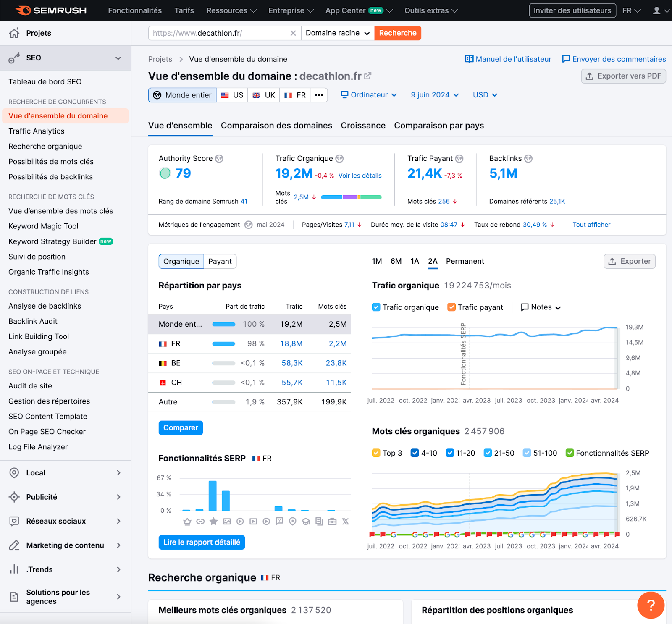Click the Mots clés distribution color bar
This screenshot has height=624, width=672.
pos(351,197)
